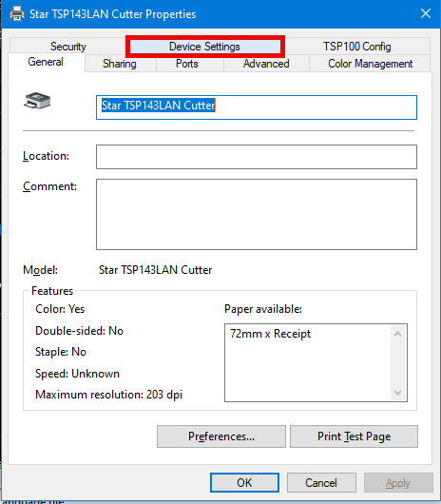
Task: Focus the Location input field
Action: [x=257, y=157]
